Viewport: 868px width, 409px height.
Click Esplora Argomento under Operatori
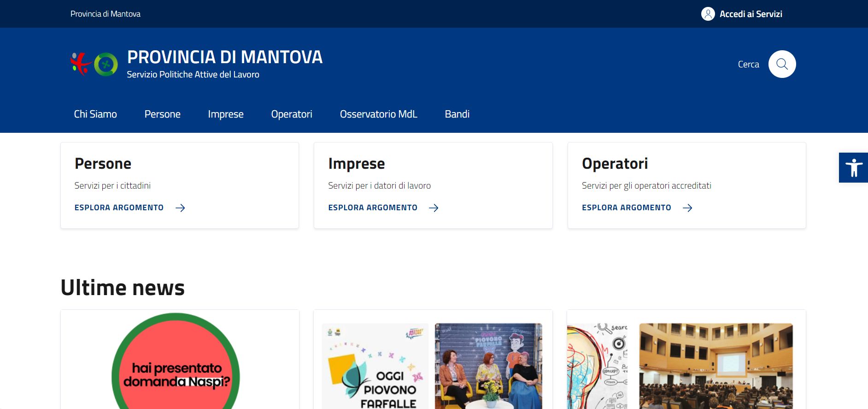[627, 207]
